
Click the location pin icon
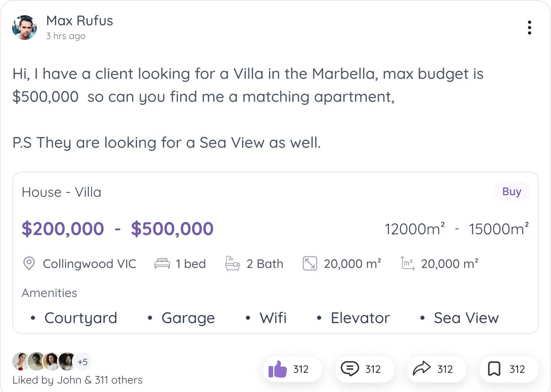point(29,264)
